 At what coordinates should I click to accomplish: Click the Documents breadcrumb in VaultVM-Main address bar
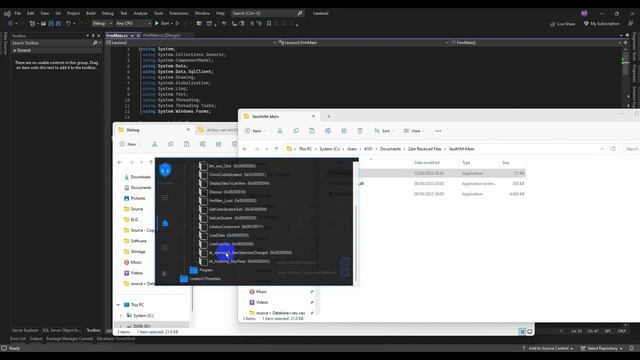coord(390,149)
